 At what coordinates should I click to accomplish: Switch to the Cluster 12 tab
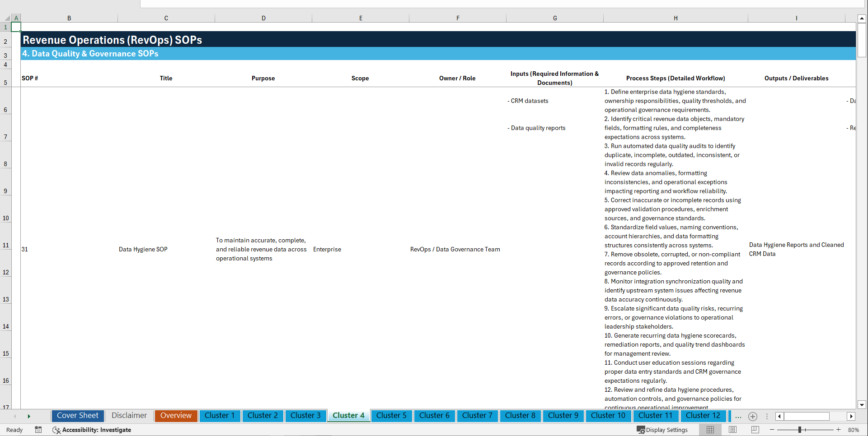[703, 416]
